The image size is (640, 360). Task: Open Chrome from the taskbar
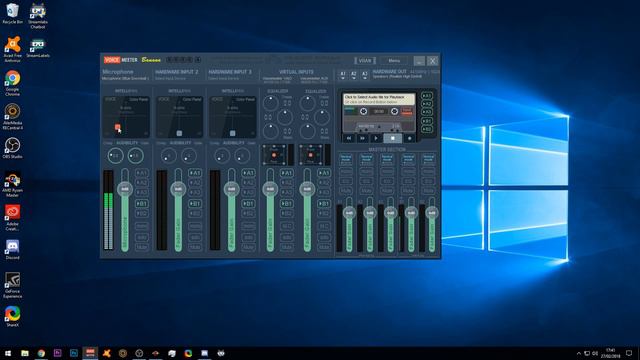click(x=41, y=353)
